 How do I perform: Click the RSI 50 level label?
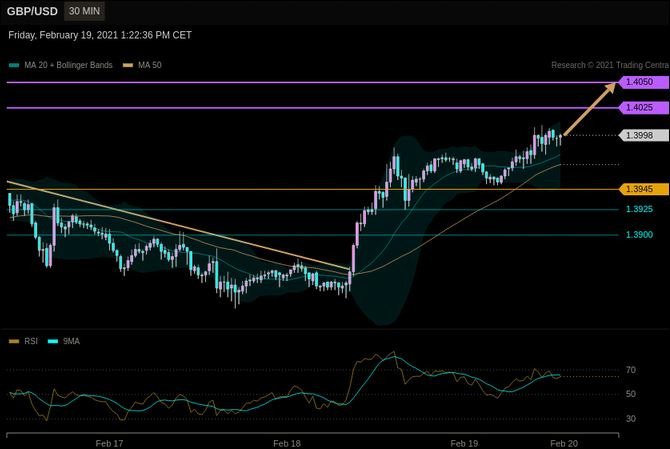tap(631, 394)
